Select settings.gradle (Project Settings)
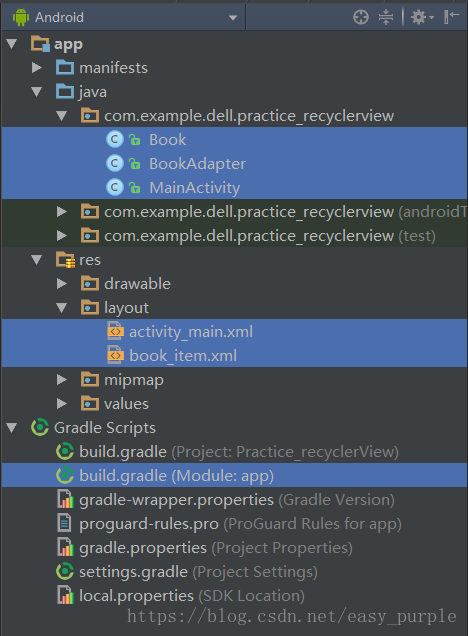 (x=234, y=572)
